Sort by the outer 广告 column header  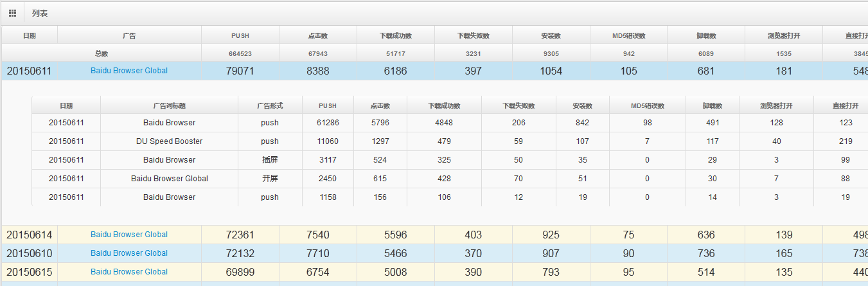[x=129, y=36]
